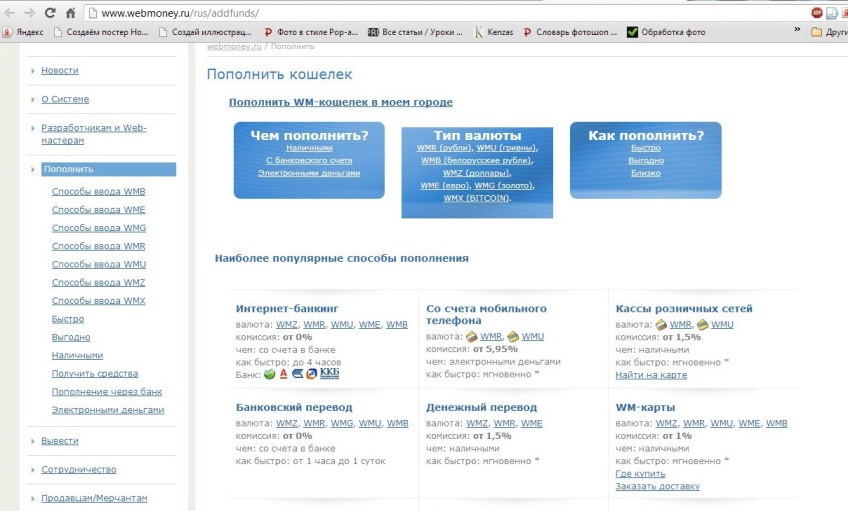Open the Вывести menu item
The width and height of the screenshot is (848, 511).
click(x=60, y=441)
